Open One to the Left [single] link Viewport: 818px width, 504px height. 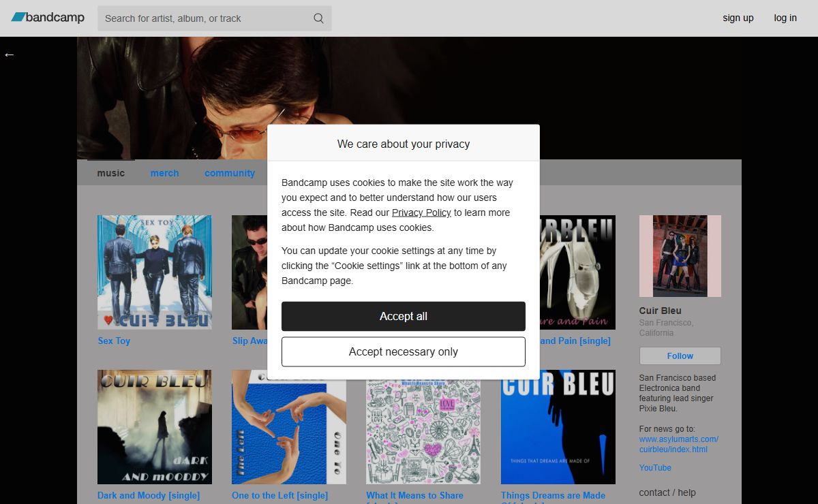(x=279, y=495)
